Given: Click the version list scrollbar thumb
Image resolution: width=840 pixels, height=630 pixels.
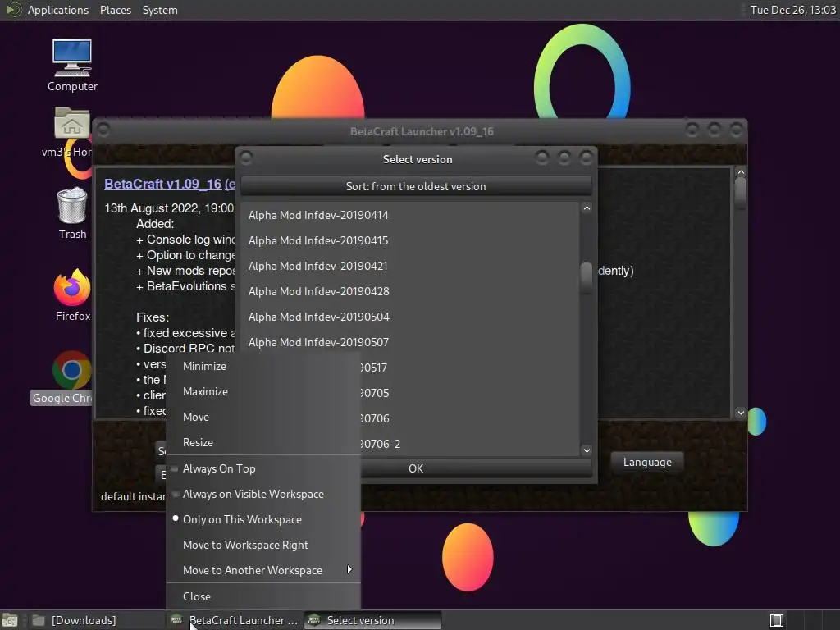Looking at the screenshot, I should pyautogui.click(x=587, y=277).
